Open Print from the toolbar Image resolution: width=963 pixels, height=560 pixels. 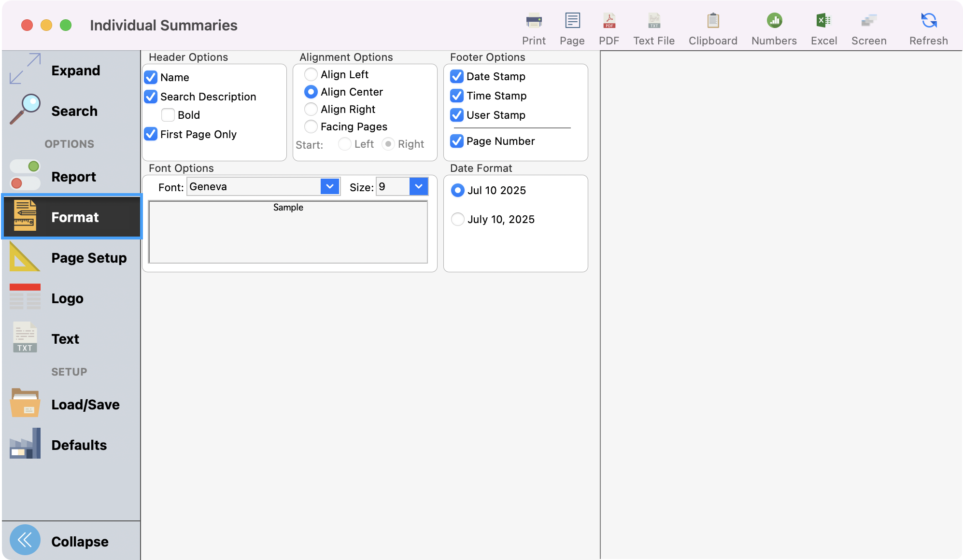(x=533, y=27)
